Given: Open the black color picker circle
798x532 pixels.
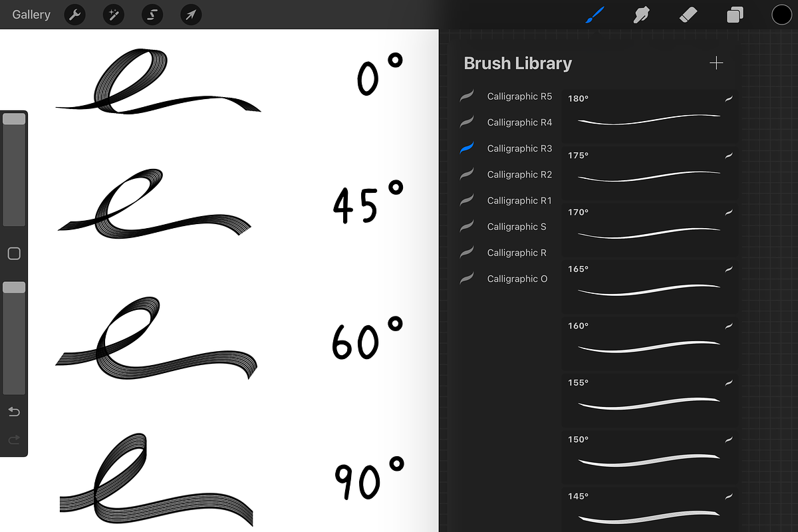Looking at the screenshot, I should click(x=781, y=15).
